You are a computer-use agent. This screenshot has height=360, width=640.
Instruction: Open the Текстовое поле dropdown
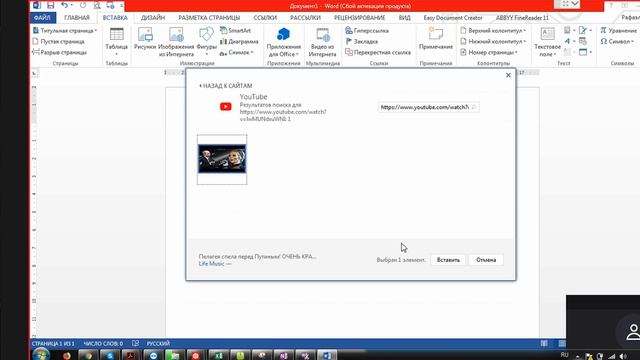point(547,42)
